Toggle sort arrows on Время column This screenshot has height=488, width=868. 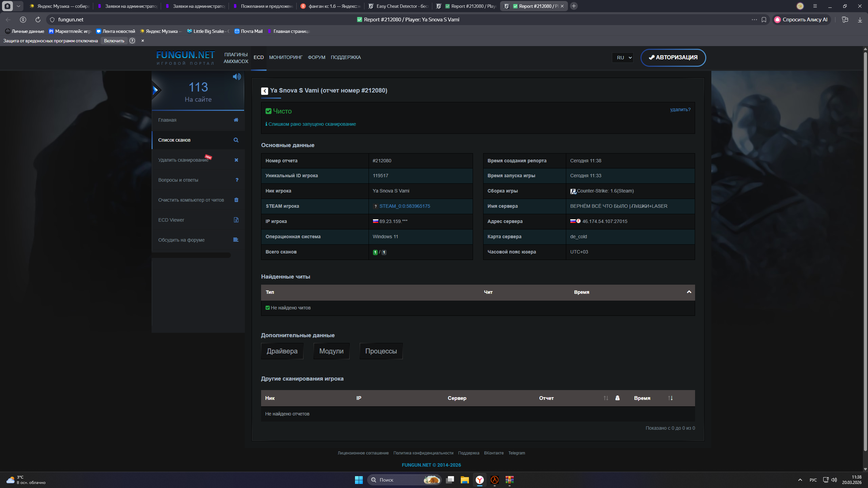coord(670,398)
